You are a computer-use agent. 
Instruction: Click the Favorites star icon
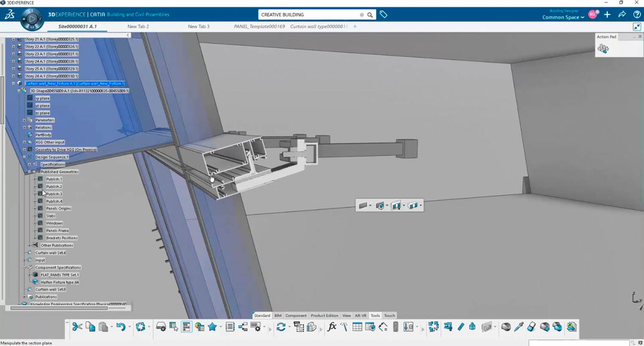click(x=212, y=327)
